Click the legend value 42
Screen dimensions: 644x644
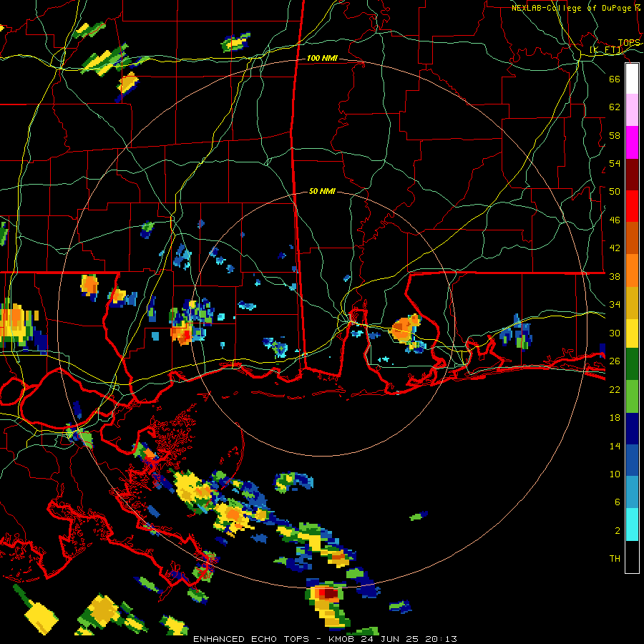click(615, 248)
